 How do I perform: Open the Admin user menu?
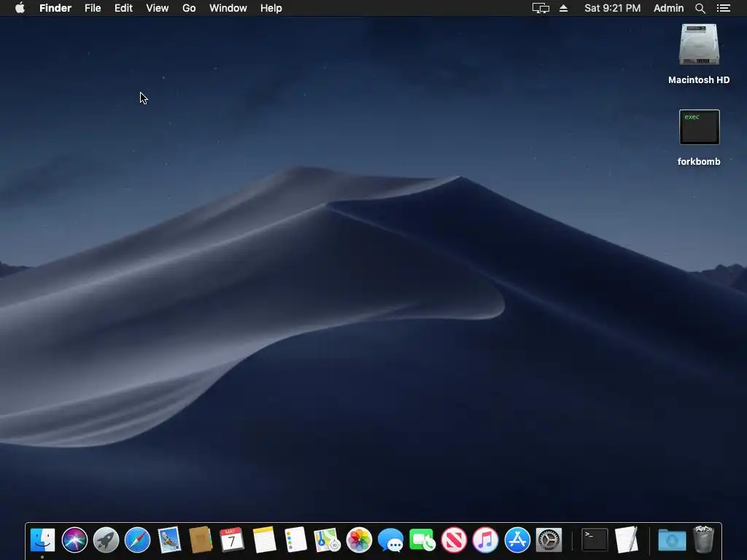pos(668,8)
